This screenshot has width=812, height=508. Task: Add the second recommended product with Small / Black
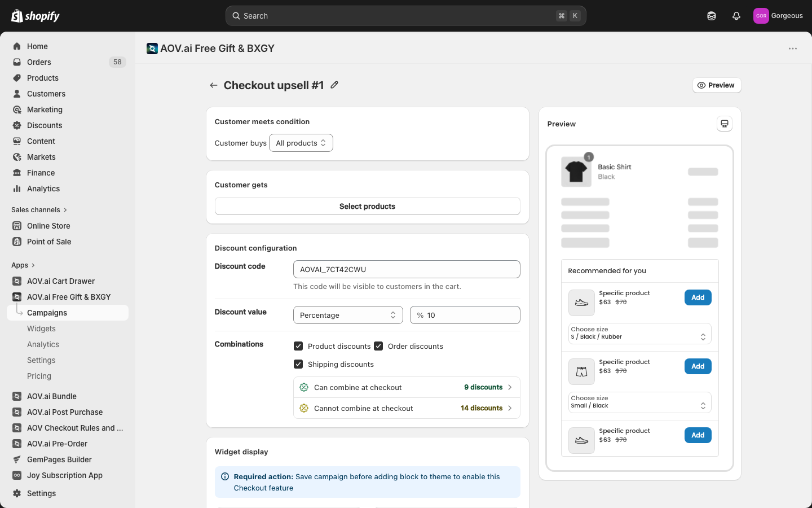click(698, 366)
